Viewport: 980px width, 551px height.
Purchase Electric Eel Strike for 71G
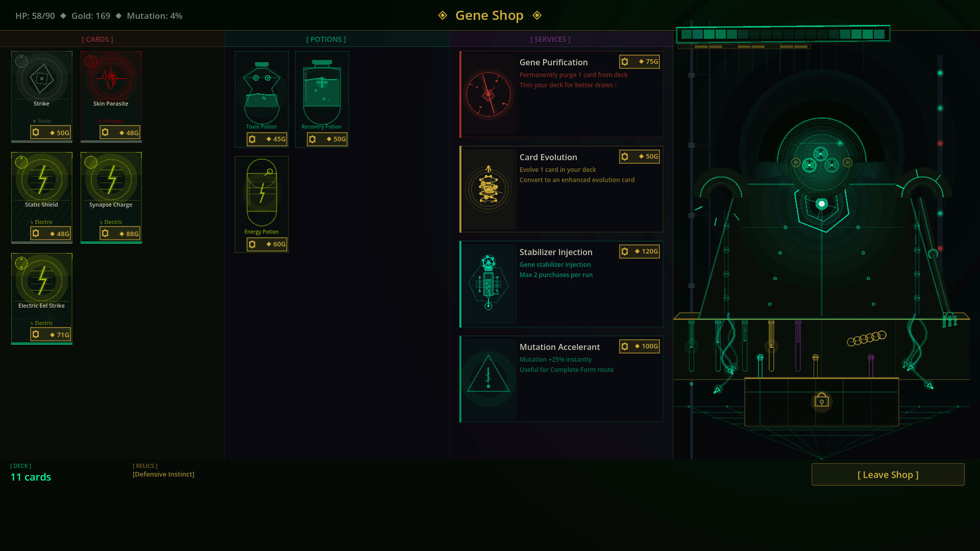[x=50, y=335]
